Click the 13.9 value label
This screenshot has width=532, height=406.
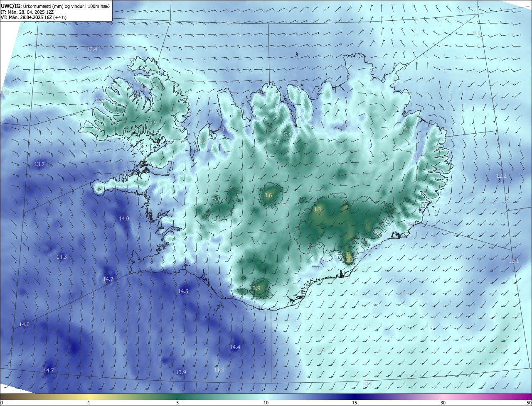tap(181, 372)
